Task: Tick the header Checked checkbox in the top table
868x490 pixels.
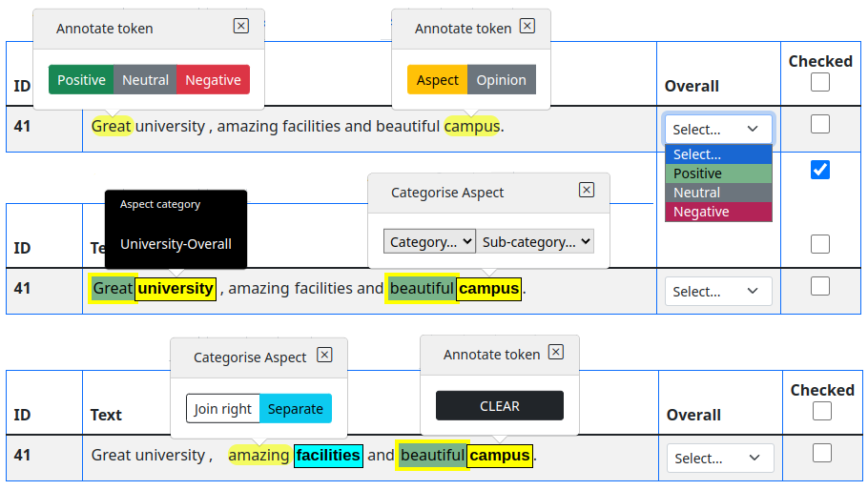Action: (819, 83)
